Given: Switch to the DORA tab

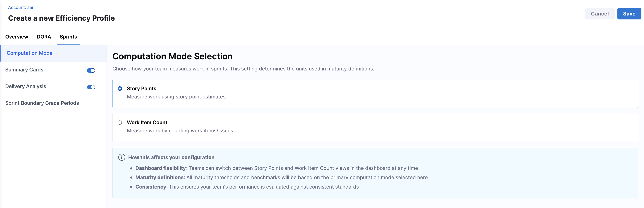Looking at the screenshot, I should (44, 37).
